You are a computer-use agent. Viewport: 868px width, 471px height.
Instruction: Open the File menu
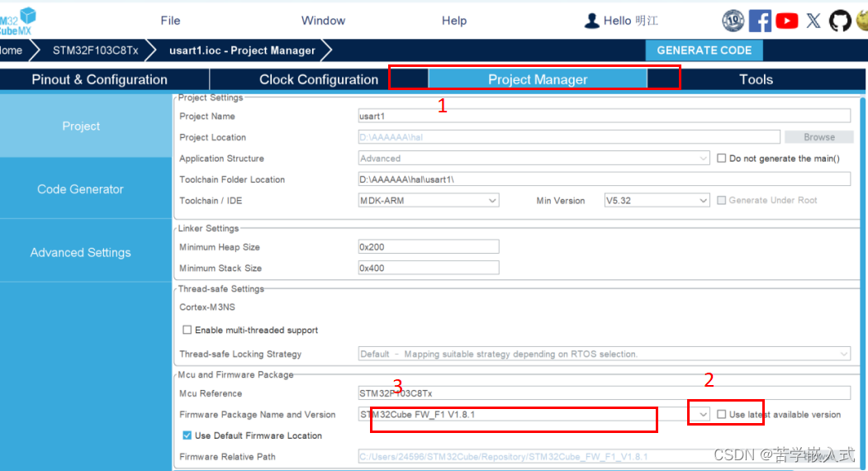pyautogui.click(x=170, y=21)
